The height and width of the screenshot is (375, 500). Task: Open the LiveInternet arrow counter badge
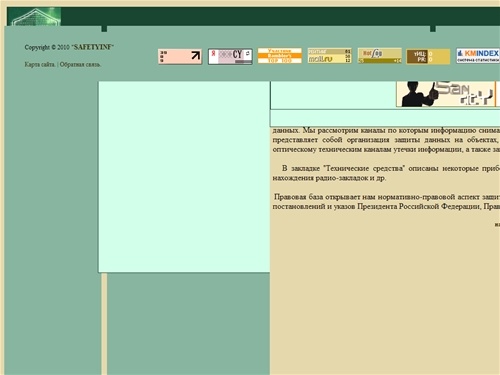pos(180,56)
